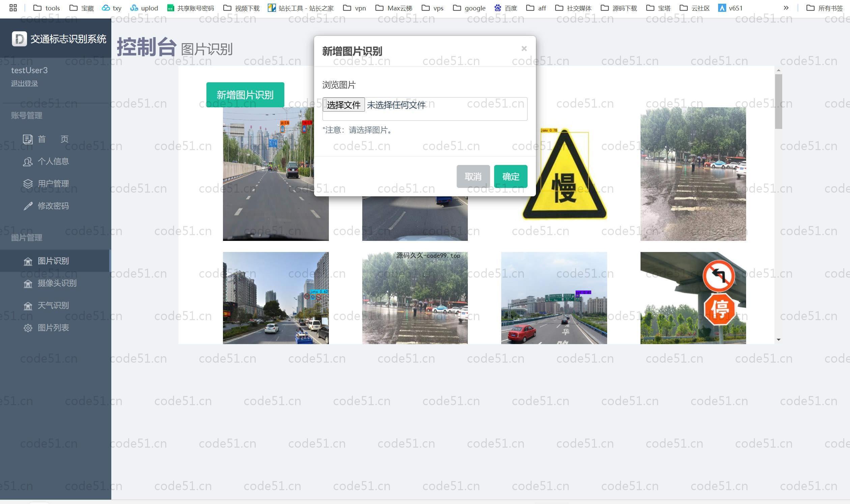Viewport: 850px width, 504px height.
Task: Open the 源码下载 bookmark folder
Action: 619,8
